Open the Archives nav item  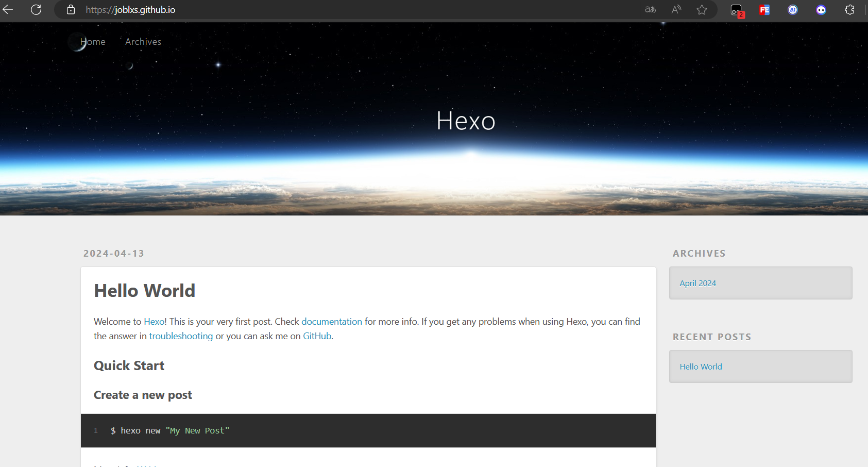coord(143,42)
